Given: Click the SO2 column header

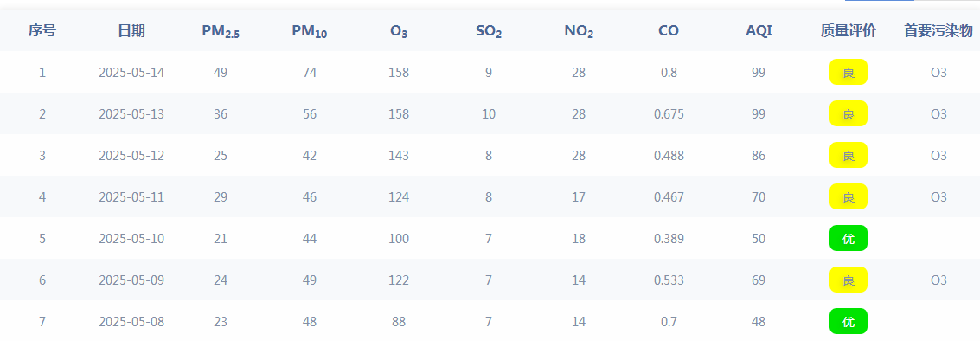Looking at the screenshot, I should coord(489,31).
